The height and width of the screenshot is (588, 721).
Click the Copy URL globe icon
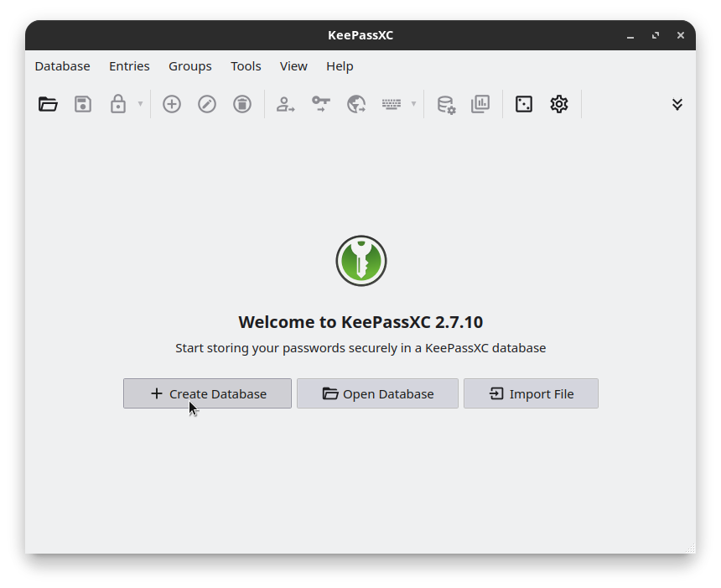tap(356, 104)
